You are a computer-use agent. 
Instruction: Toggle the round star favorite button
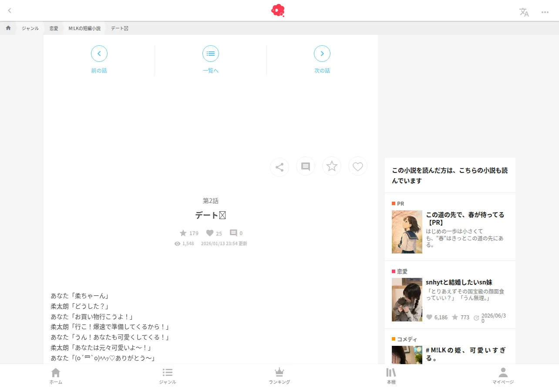332,166
